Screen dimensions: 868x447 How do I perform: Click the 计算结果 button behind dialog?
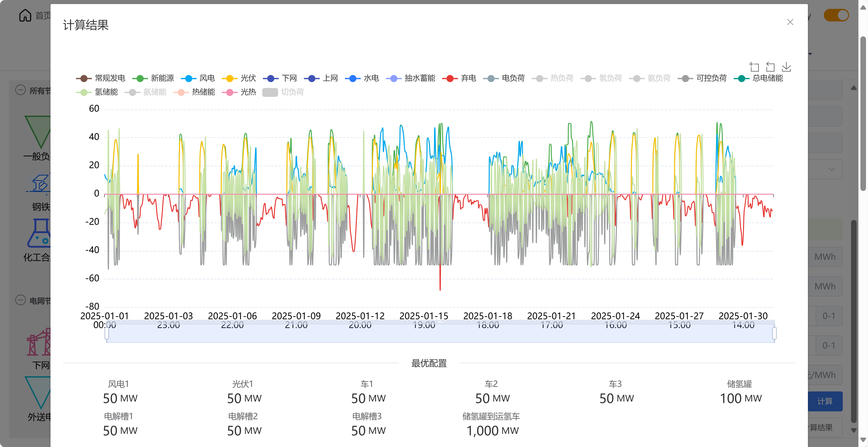[x=825, y=428]
